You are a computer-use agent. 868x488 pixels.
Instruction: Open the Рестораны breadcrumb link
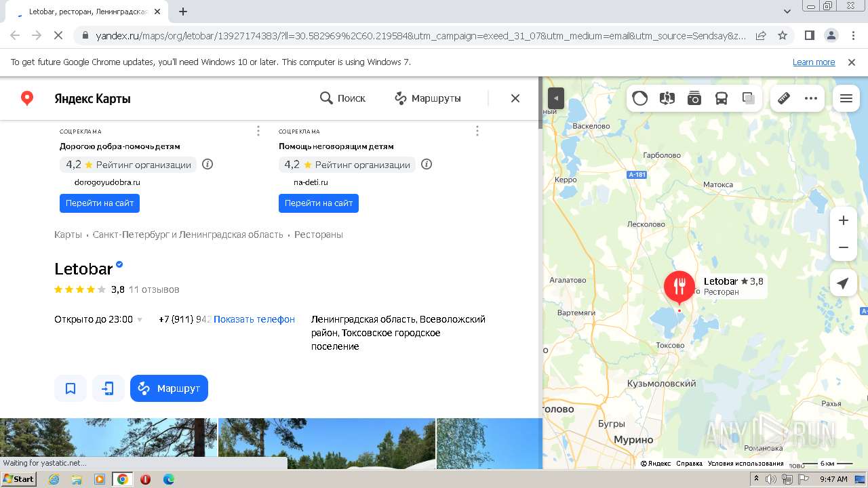tap(319, 235)
